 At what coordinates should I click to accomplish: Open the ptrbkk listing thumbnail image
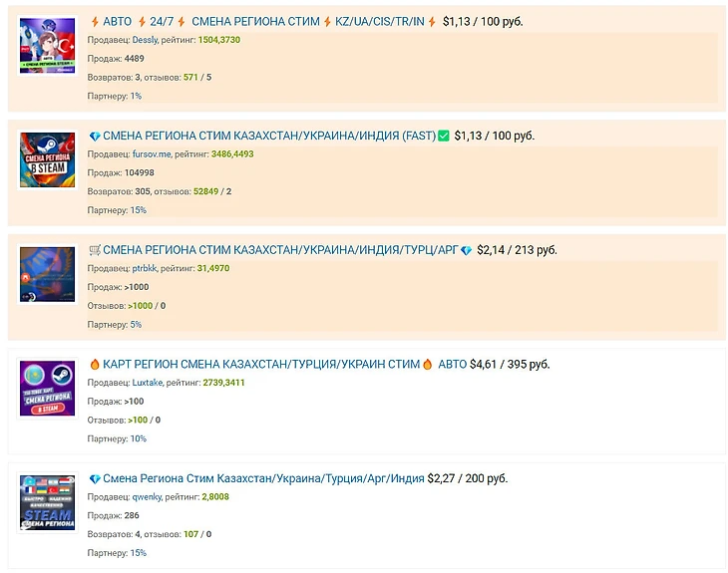coord(47,275)
